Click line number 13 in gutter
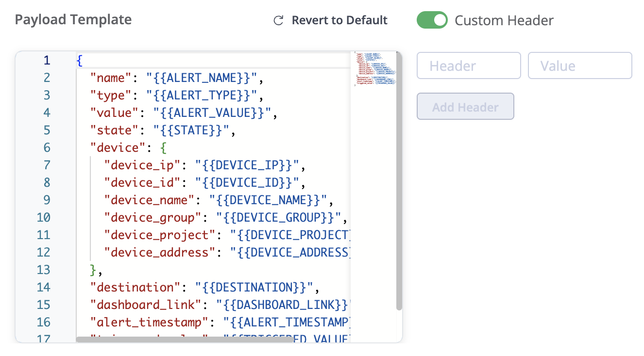644x356 pixels. (x=44, y=270)
